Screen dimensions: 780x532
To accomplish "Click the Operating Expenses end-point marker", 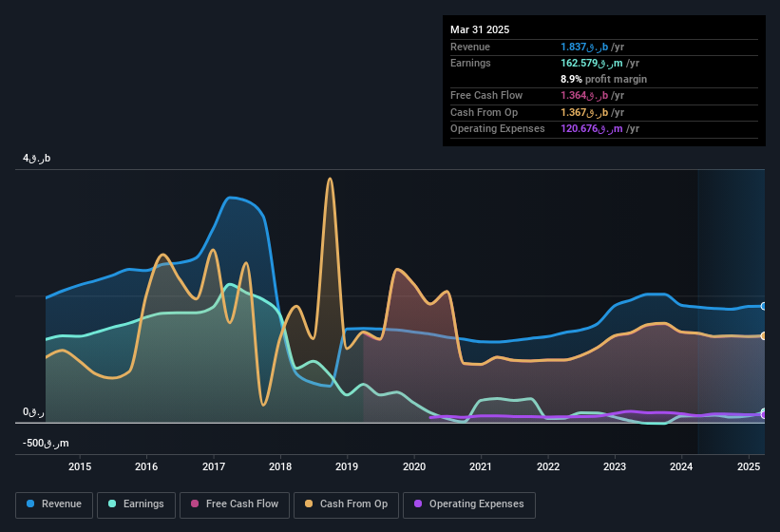I will click(x=764, y=414).
